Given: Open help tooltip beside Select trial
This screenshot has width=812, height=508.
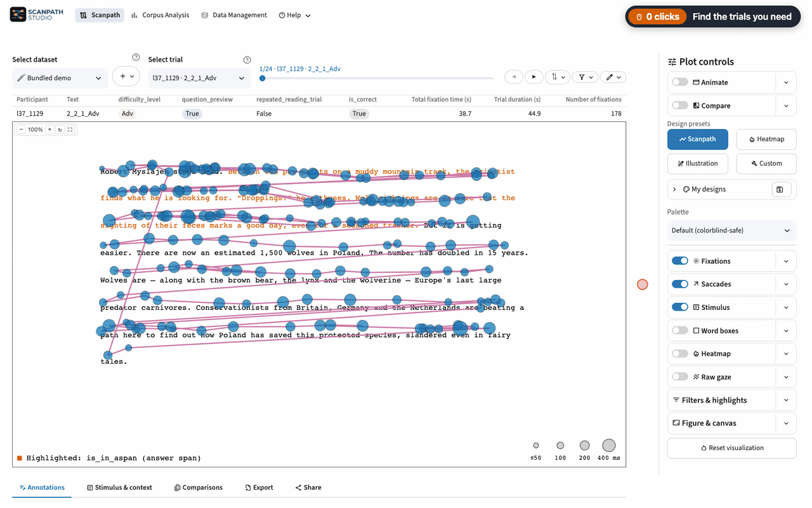Looking at the screenshot, I should pos(247,60).
